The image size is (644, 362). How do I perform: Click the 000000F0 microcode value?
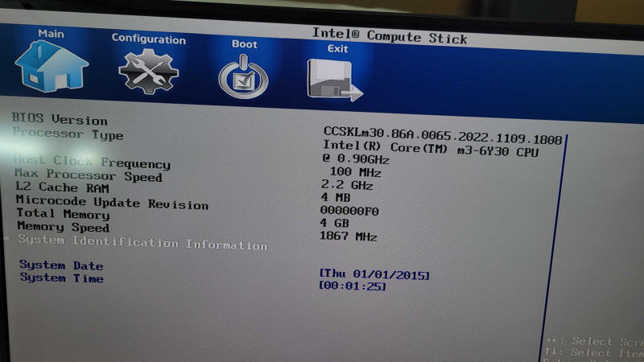coord(349,211)
